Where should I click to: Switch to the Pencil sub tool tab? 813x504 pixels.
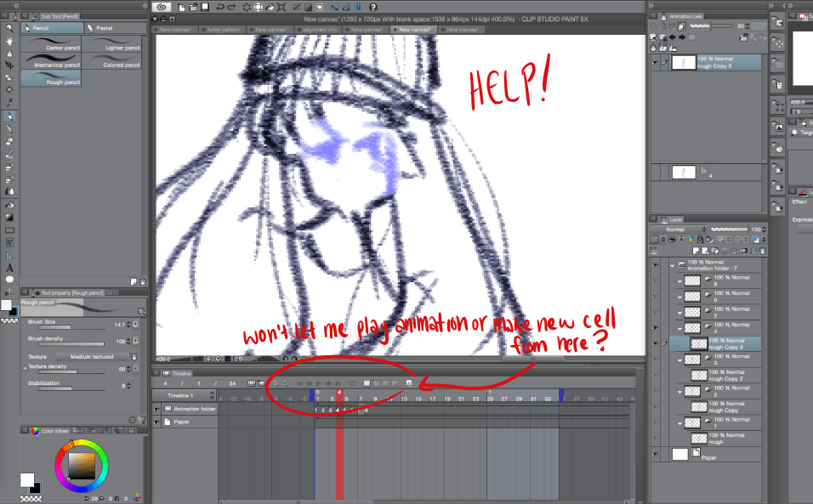[x=52, y=28]
